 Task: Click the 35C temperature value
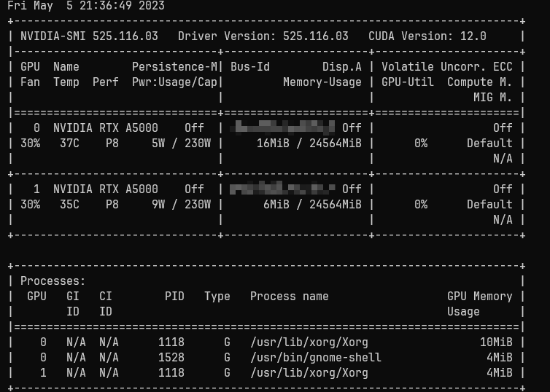[x=69, y=204]
